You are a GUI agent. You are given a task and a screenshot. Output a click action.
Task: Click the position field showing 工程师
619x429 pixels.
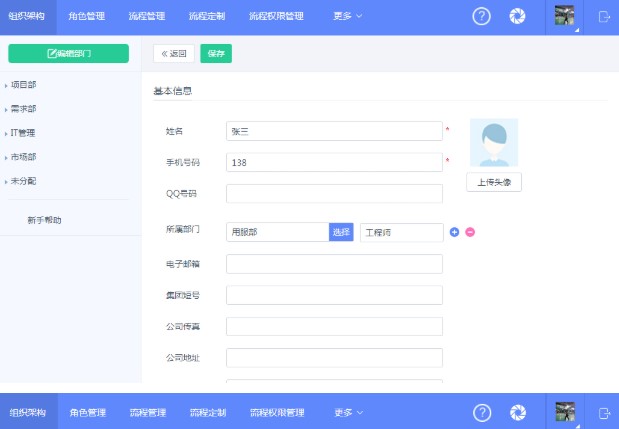401,232
